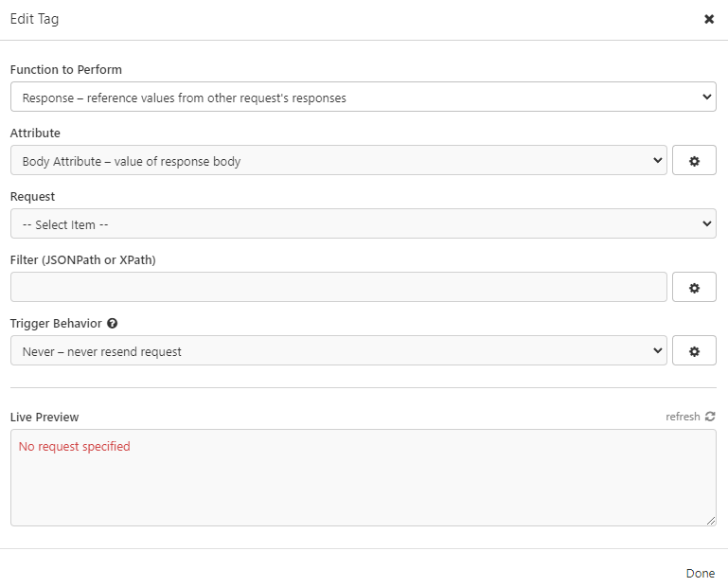Screen dimensions: 728x587
Task: Click the Done button
Action: pyautogui.click(x=701, y=573)
